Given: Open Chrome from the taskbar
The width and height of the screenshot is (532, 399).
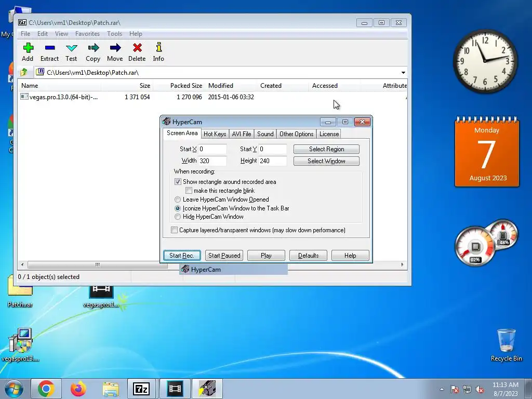Looking at the screenshot, I should click(x=46, y=389).
